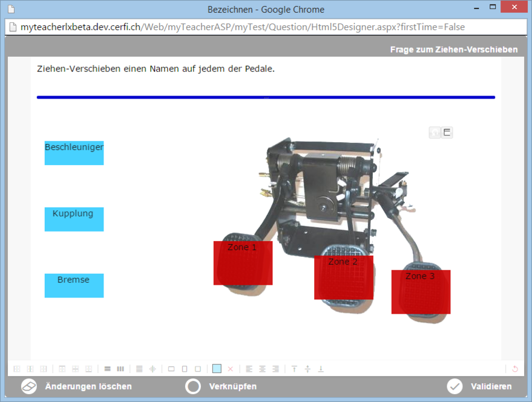
Task: Click the panel layout icon above the image
Action: 447,132
